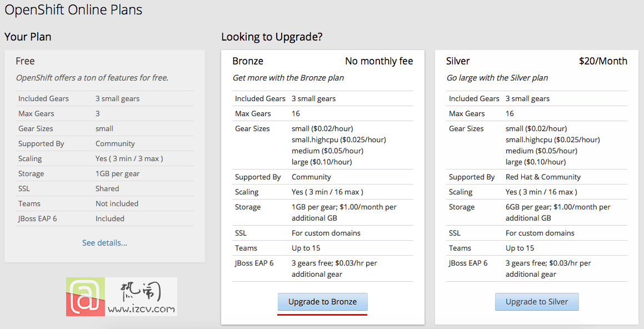Select Teams value 'Up to 15' in Silver plan

520,248
